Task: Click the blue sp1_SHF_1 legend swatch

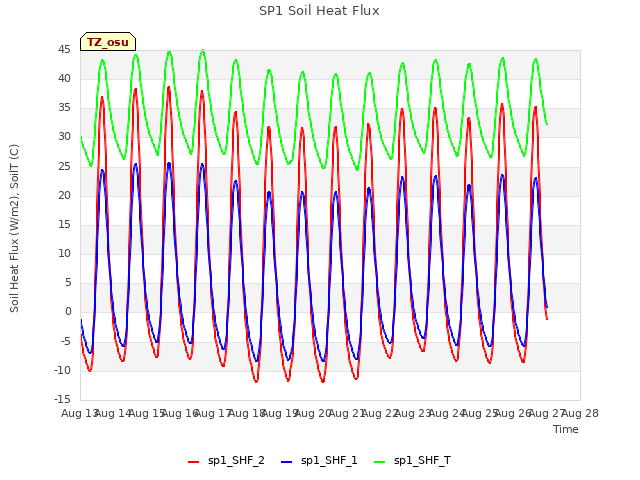Action: coord(287,462)
